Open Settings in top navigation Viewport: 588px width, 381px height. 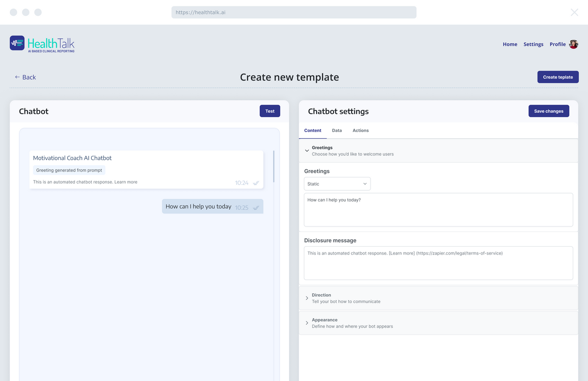click(533, 44)
